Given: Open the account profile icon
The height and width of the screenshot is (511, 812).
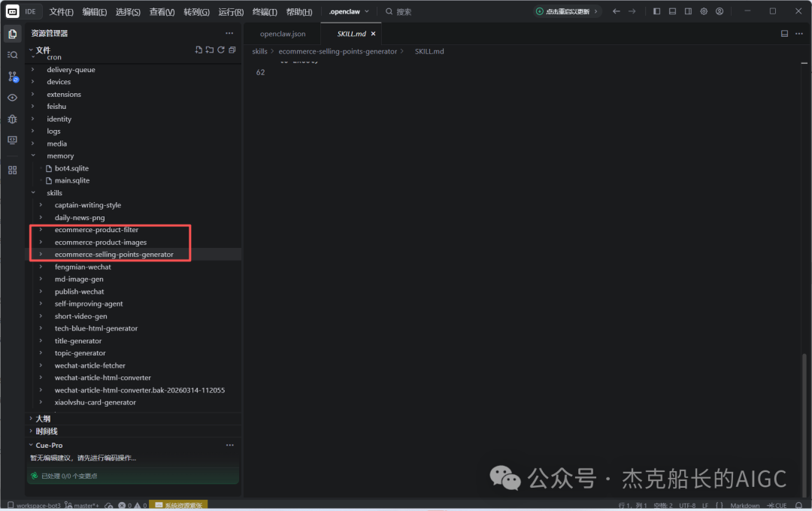Looking at the screenshot, I should [720, 11].
